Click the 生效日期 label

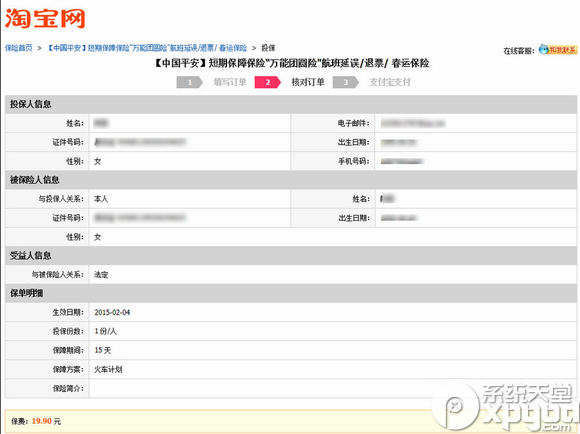68,312
